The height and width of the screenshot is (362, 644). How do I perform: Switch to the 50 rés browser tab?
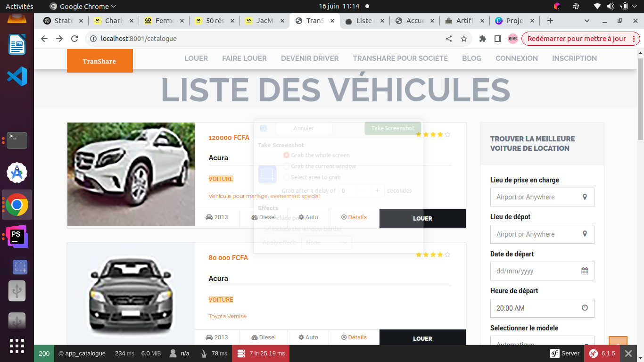click(x=214, y=21)
